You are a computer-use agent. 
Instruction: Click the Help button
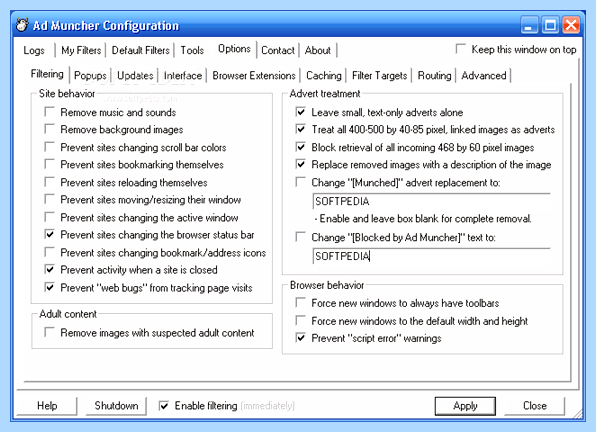[x=47, y=406]
